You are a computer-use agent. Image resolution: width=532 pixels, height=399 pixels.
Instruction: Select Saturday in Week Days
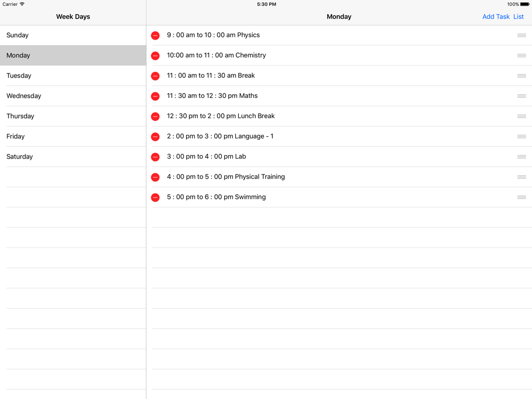click(73, 157)
